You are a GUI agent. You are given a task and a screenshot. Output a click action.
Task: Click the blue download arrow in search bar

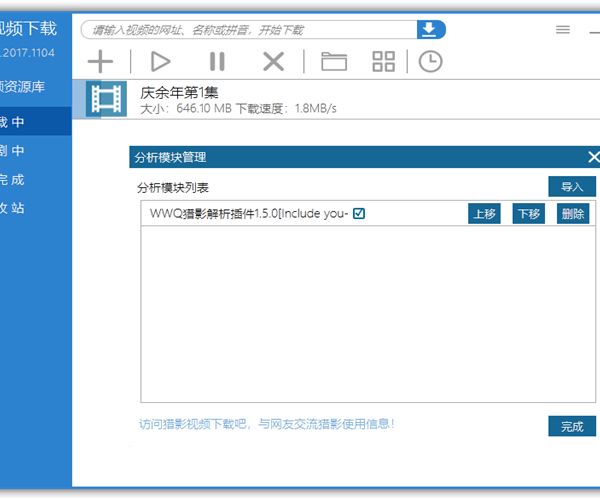click(430, 29)
